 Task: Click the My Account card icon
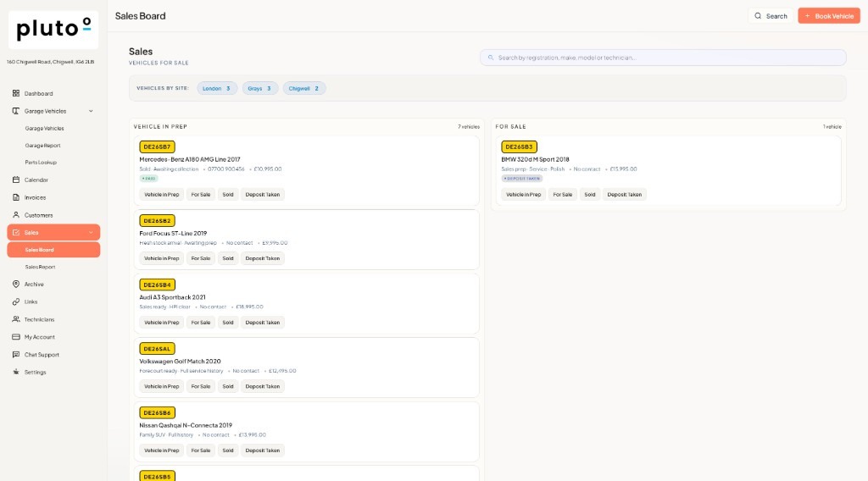click(x=16, y=337)
